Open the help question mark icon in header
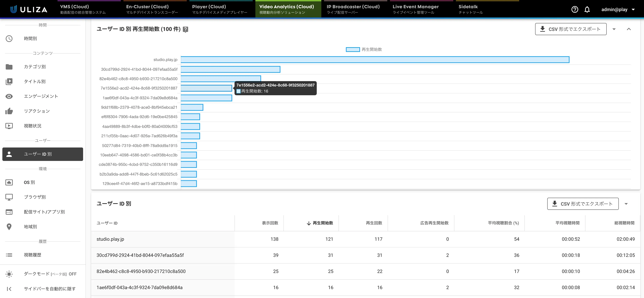 click(x=575, y=9)
